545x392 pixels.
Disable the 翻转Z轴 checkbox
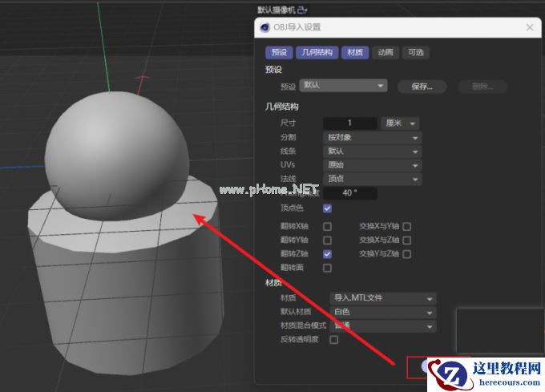327,254
